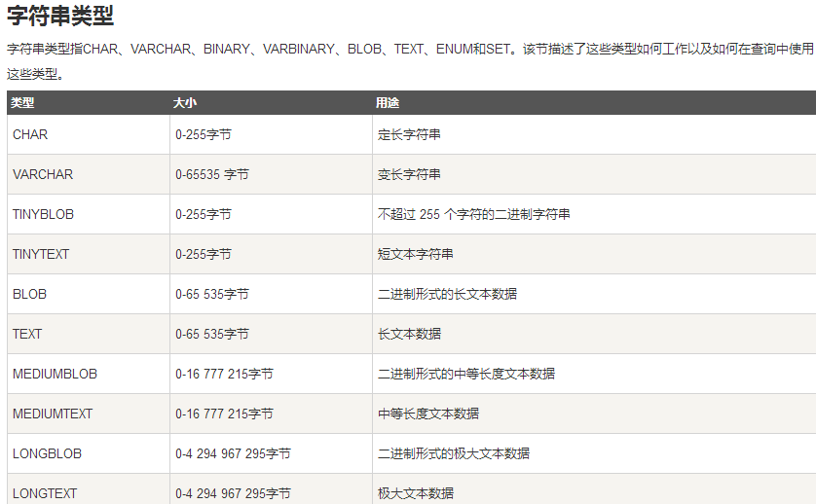The width and height of the screenshot is (816, 504).
Task: Click size cell in BLOB row
Action: coord(271,294)
